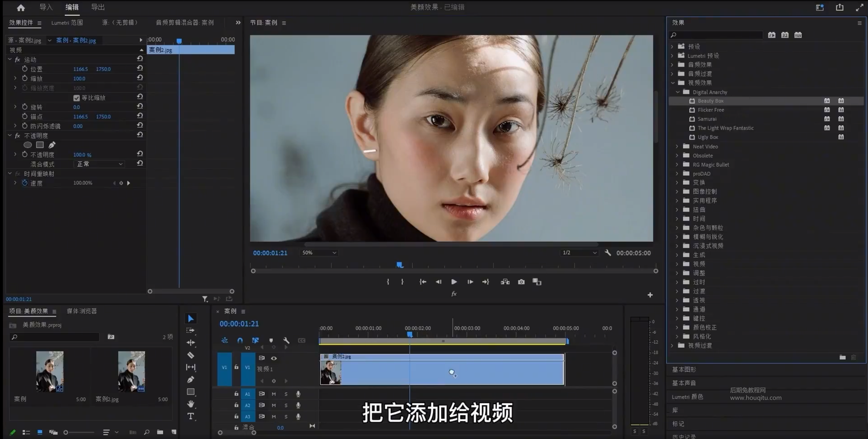Expand the RG Magic Bullet folder

click(x=677, y=164)
